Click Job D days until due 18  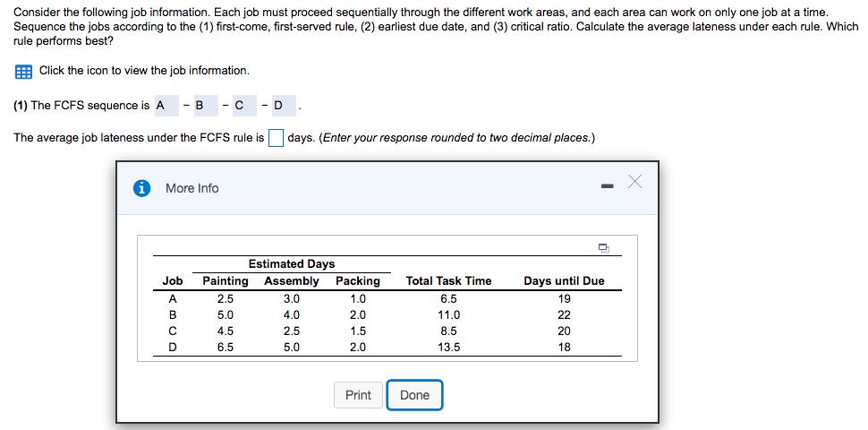point(564,348)
